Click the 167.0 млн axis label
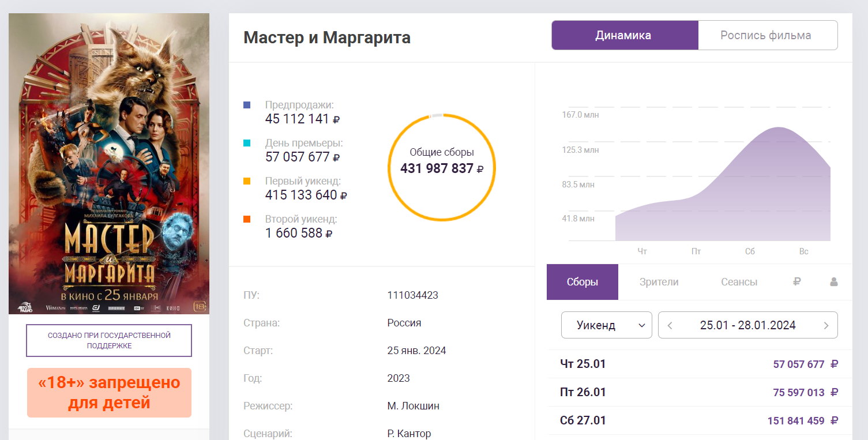Screen dimensions: 868x440 tap(580, 115)
